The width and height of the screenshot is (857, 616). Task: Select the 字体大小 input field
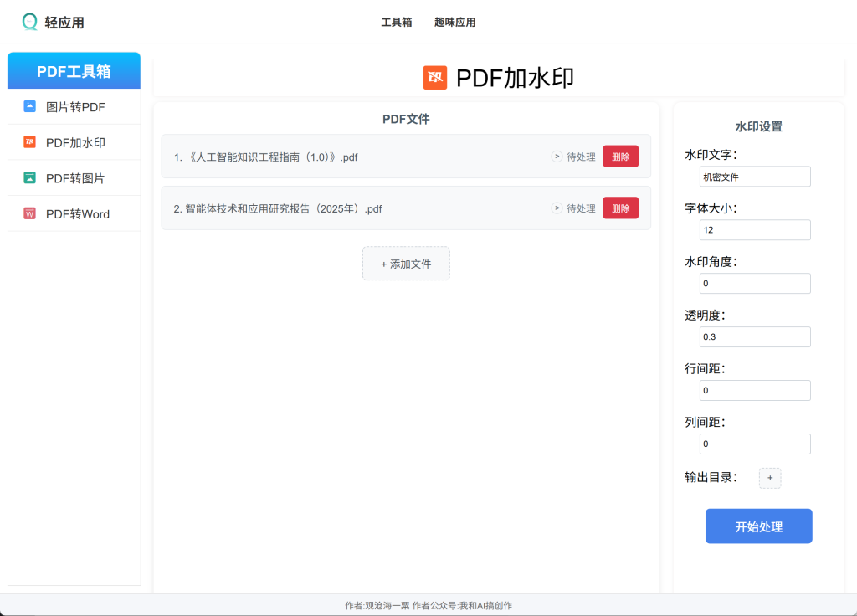coord(755,229)
